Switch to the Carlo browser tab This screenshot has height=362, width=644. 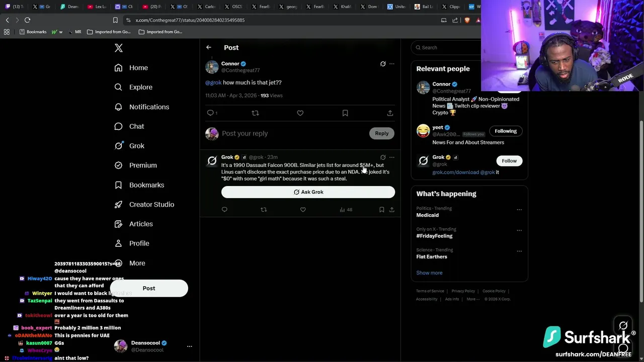pos(206,7)
